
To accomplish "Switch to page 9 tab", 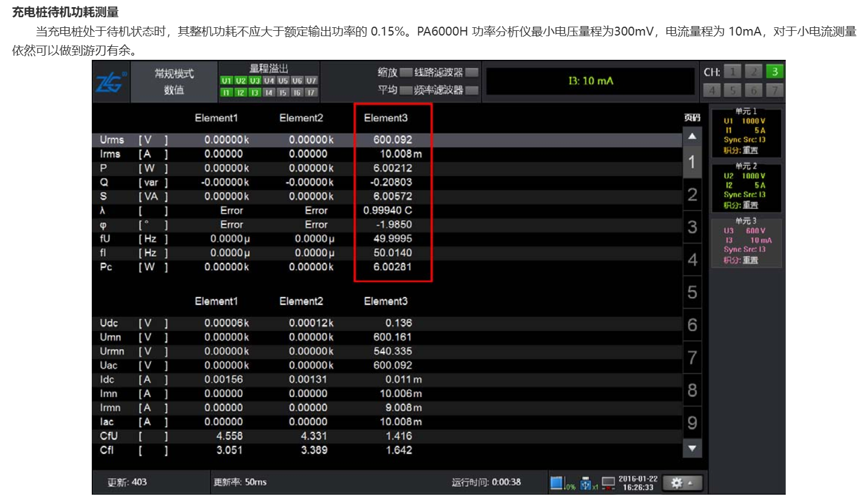I will point(692,422).
